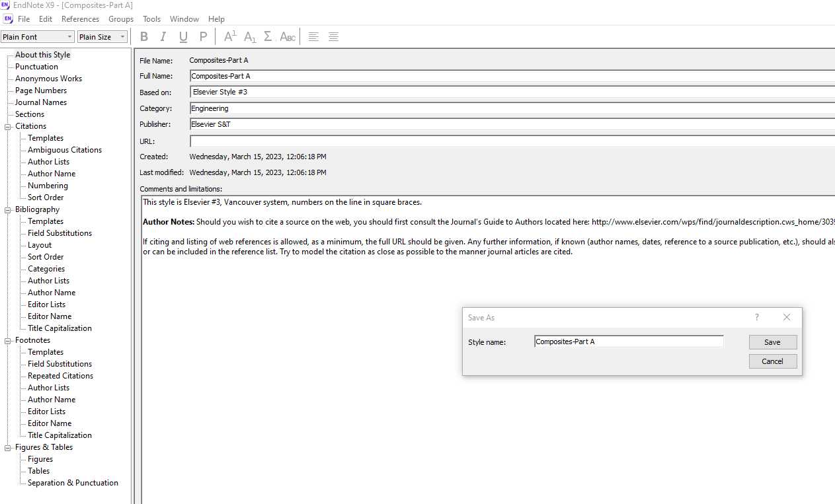Viewport: 835px width, 504px height.
Task: Open the Help menu
Action: pos(216,19)
